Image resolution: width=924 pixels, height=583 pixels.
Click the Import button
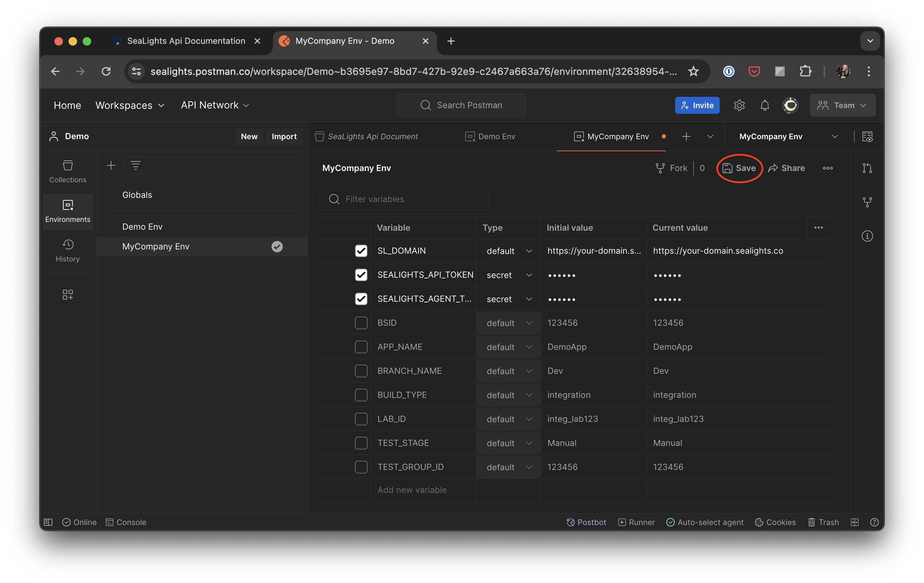click(284, 136)
